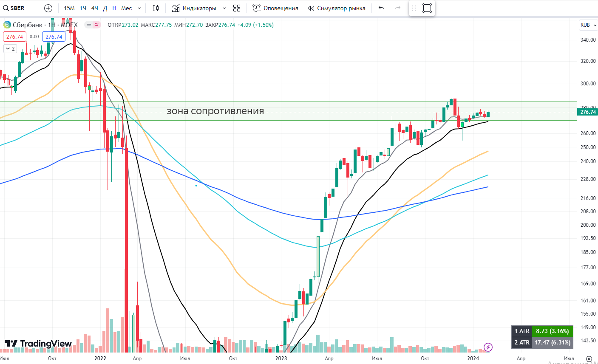The image size is (598, 364).
Task: Click the Сбербанк · 1Н · MOEX legend title
Action: pyautogui.click(x=45, y=25)
